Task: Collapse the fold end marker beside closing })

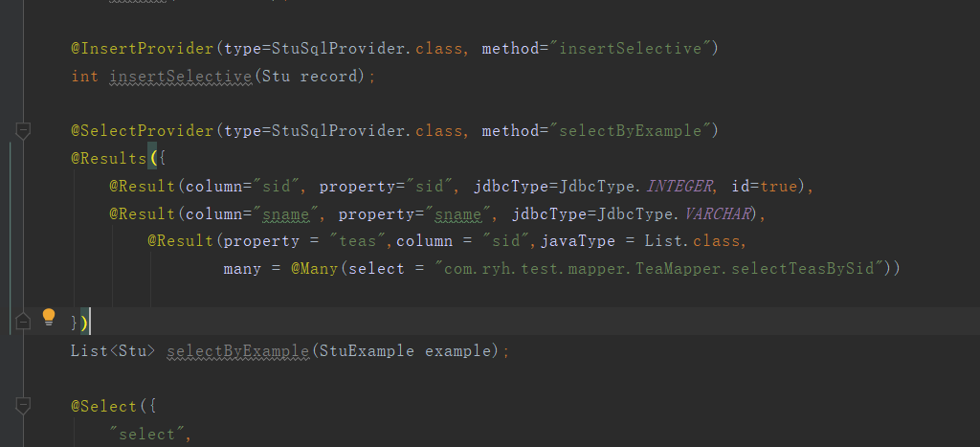Action: 23,322
